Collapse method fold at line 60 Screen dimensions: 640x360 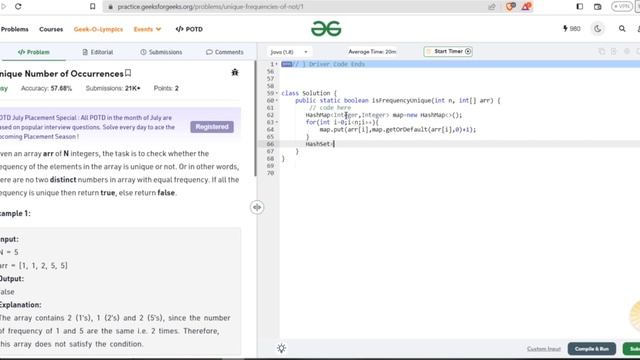pyautogui.click(x=277, y=100)
